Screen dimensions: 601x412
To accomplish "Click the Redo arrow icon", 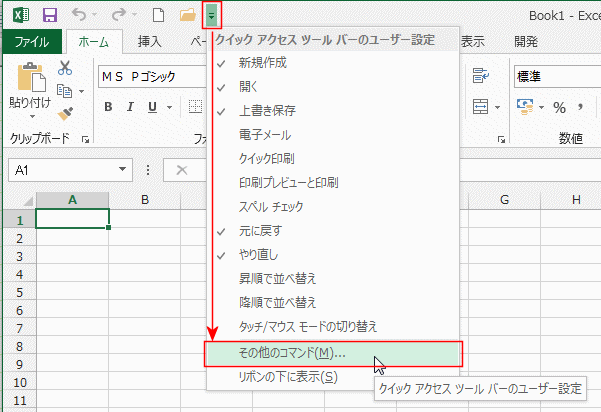I will coord(119,15).
